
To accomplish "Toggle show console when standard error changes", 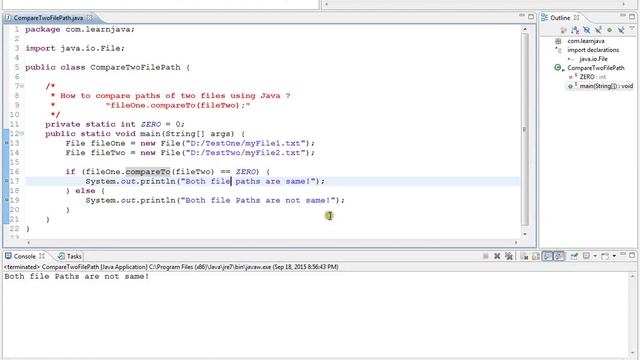I will coord(559,256).
